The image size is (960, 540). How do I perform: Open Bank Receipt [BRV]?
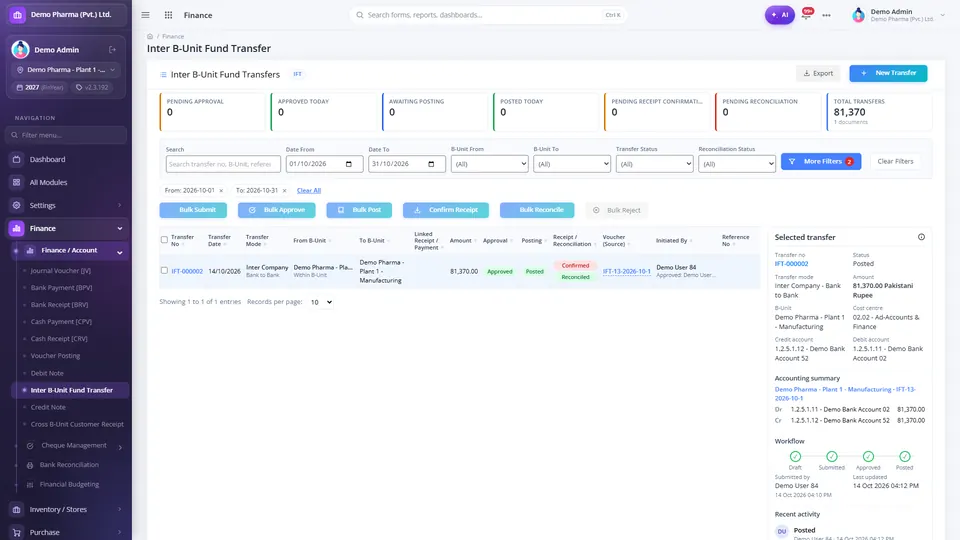click(59, 304)
